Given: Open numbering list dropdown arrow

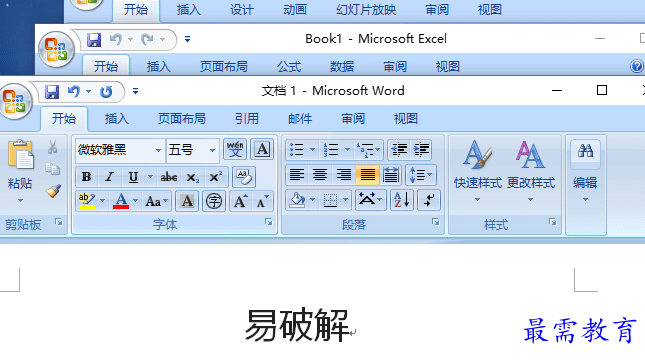Looking at the screenshot, I should click(348, 150).
